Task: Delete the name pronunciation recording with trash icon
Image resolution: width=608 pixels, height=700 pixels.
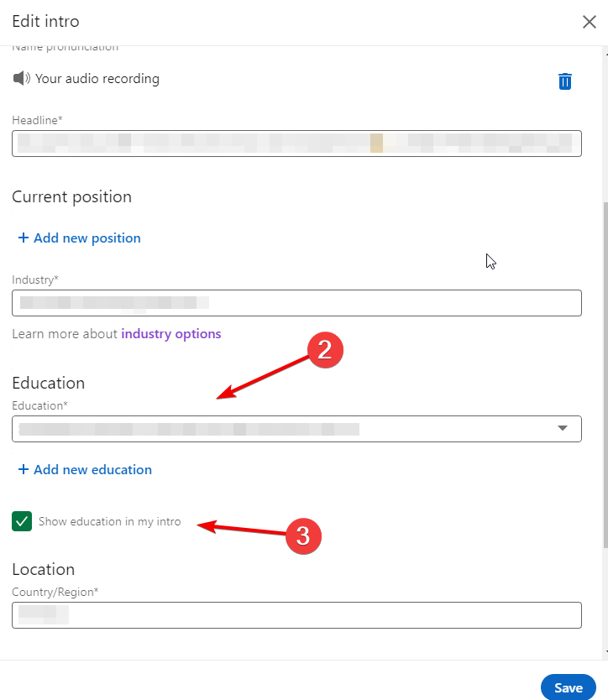Action: tap(565, 81)
